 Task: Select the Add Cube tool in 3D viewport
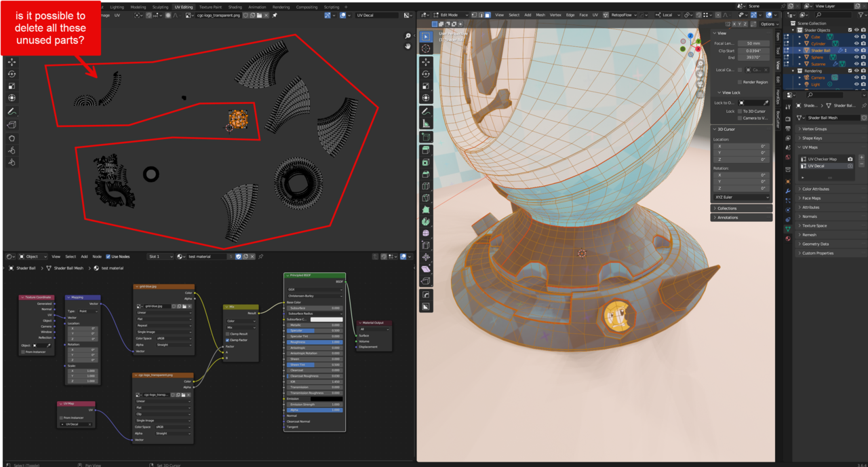coord(426,137)
